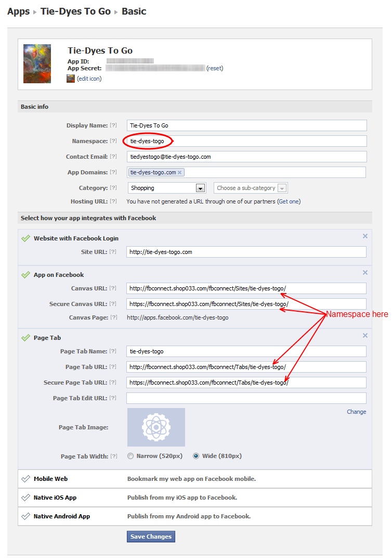Focus the Namespace field

click(x=246, y=141)
